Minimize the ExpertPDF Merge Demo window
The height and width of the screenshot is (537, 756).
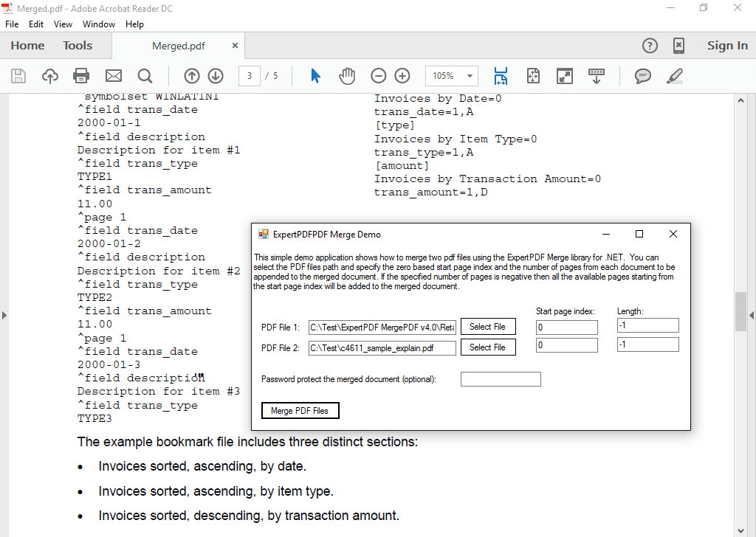tap(606, 234)
